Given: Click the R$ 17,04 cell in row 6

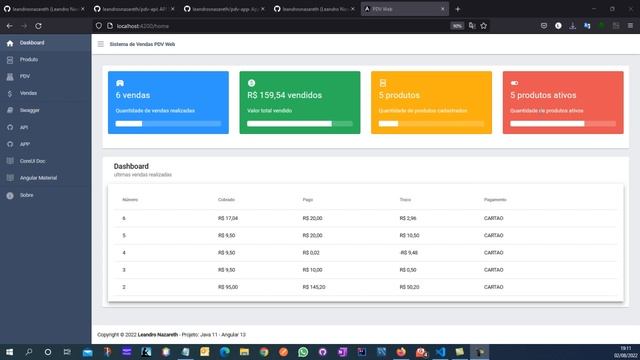Looking at the screenshot, I should click(228, 218).
